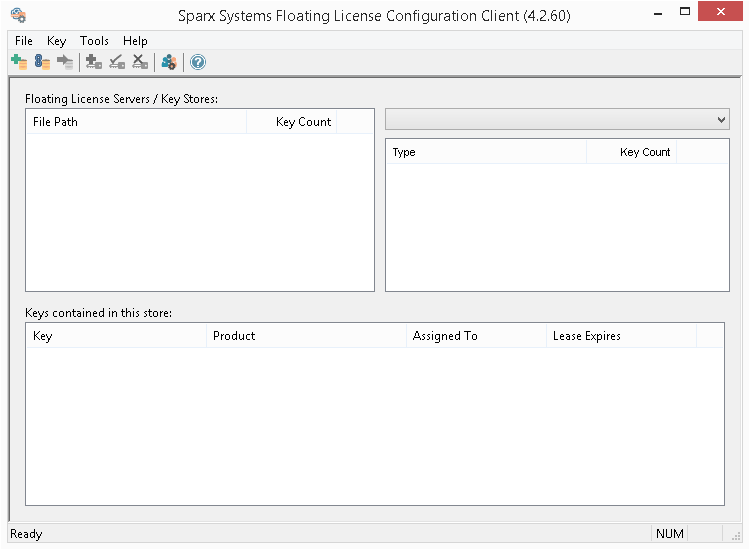The height and width of the screenshot is (550, 750).
Task: Open the File menu
Action: coord(24,41)
